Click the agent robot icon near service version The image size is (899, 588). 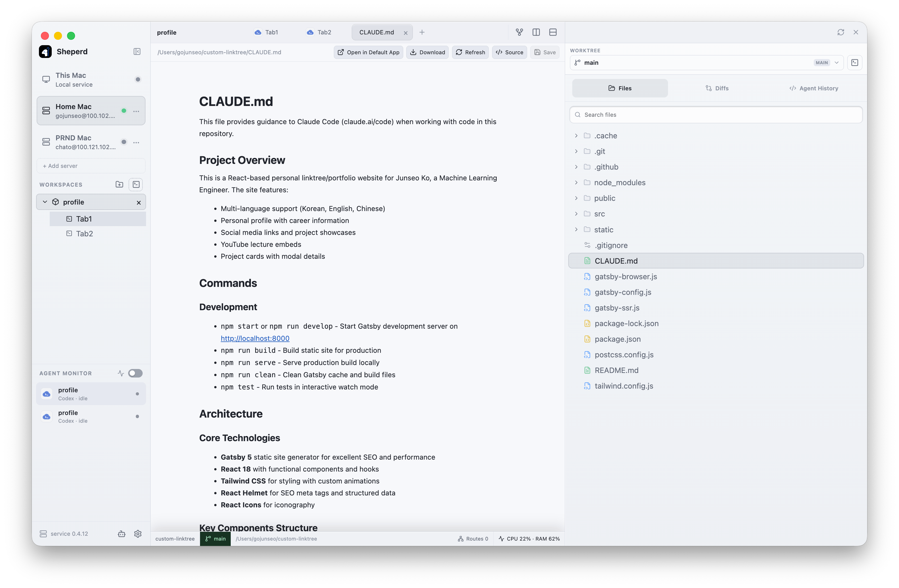tap(122, 534)
